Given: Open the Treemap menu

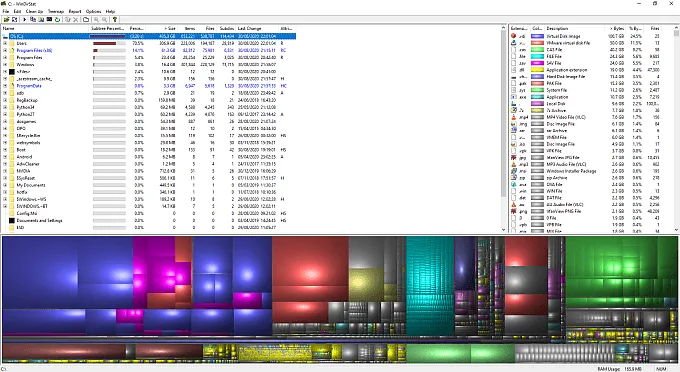Looking at the screenshot, I should coord(56,11).
